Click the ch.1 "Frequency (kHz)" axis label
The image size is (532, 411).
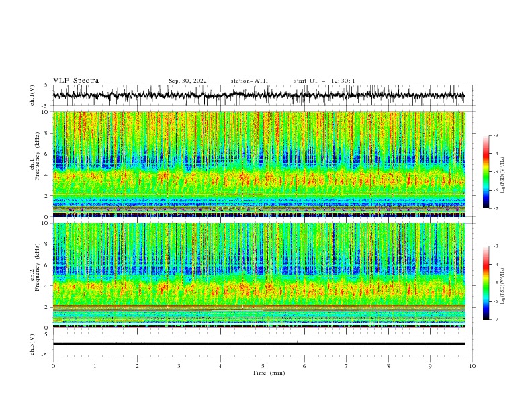37,155
